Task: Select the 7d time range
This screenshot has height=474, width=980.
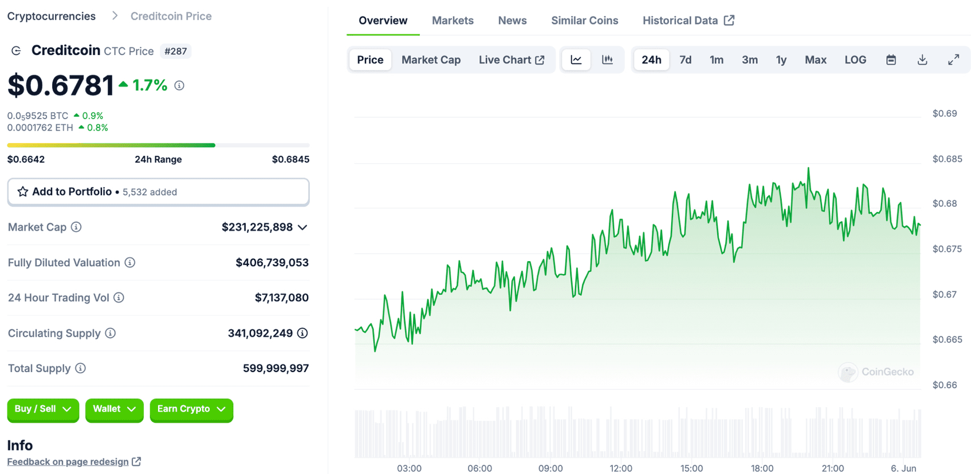Action: click(685, 60)
